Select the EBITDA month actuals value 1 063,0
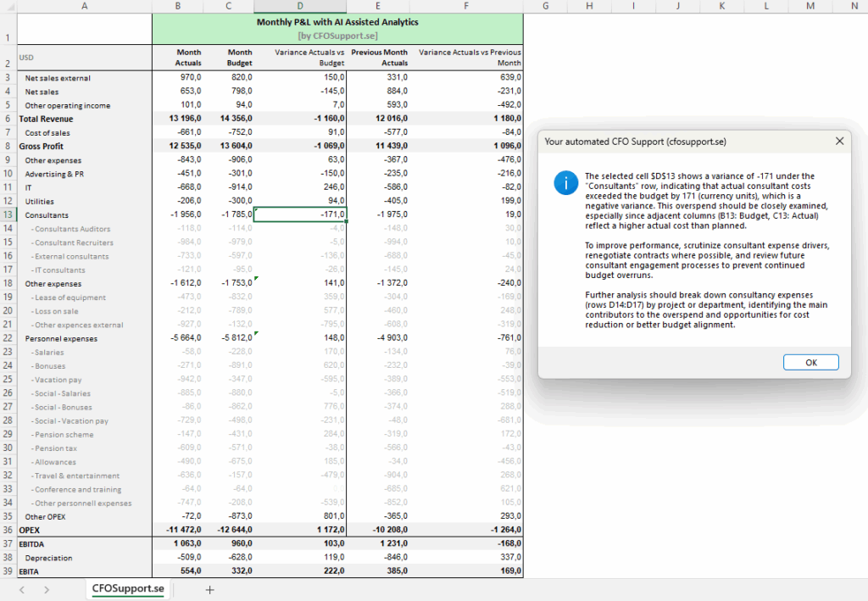Screen dimensions: 868x601 point(178,544)
